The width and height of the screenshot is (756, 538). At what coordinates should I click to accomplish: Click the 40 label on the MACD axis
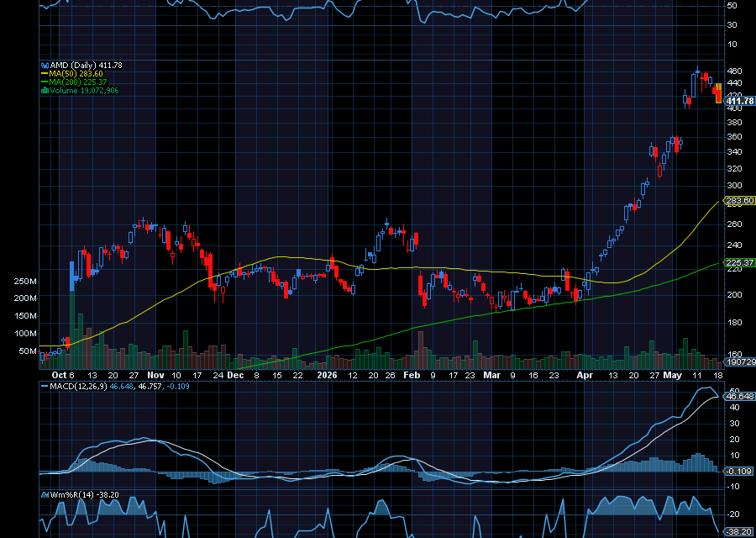click(x=734, y=407)
